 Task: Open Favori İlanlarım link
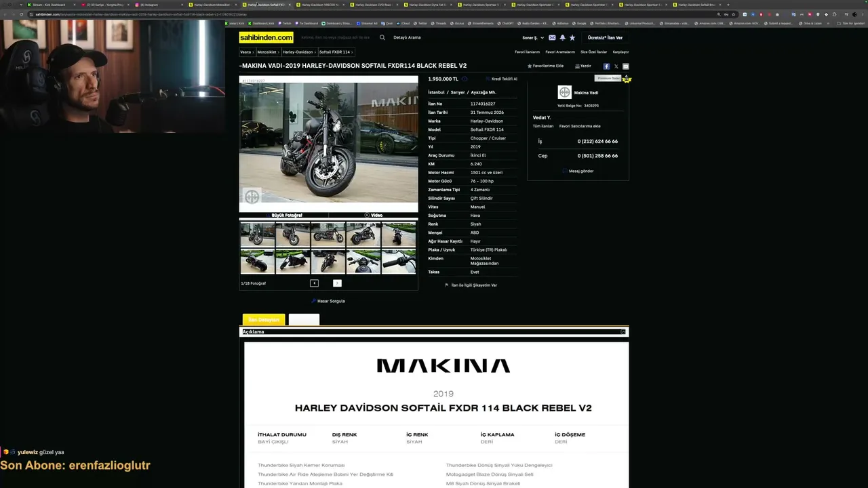(527, 52)
